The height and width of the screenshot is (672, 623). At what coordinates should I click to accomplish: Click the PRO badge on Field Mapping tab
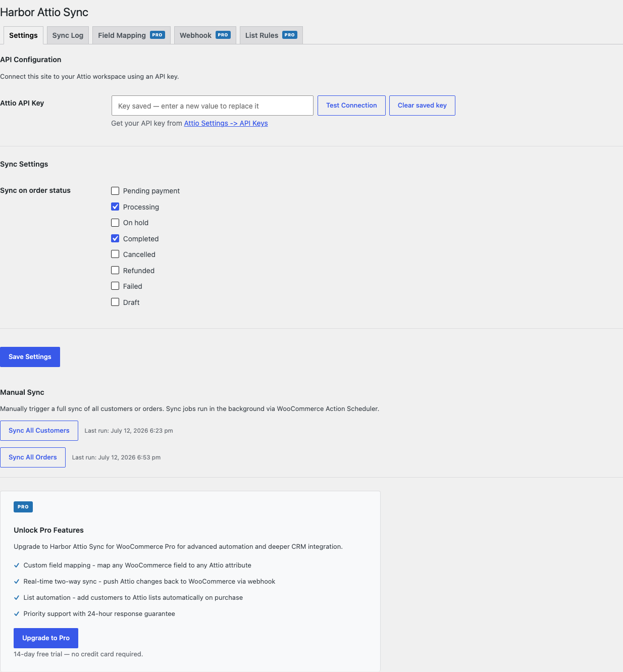158,35
